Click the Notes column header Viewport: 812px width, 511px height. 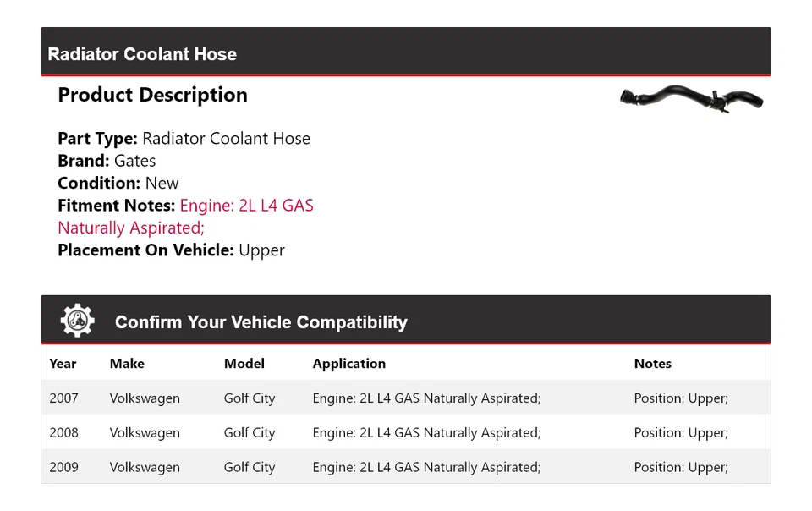tap(652, 364)
